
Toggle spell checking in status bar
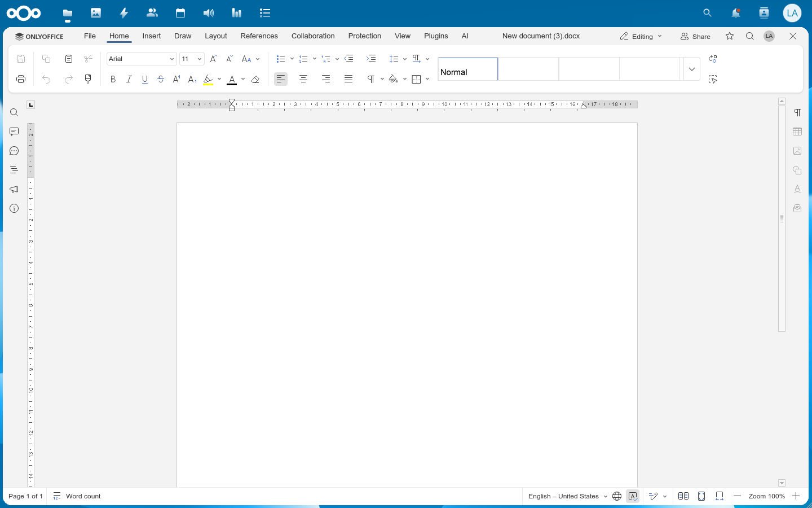[633, 496]
